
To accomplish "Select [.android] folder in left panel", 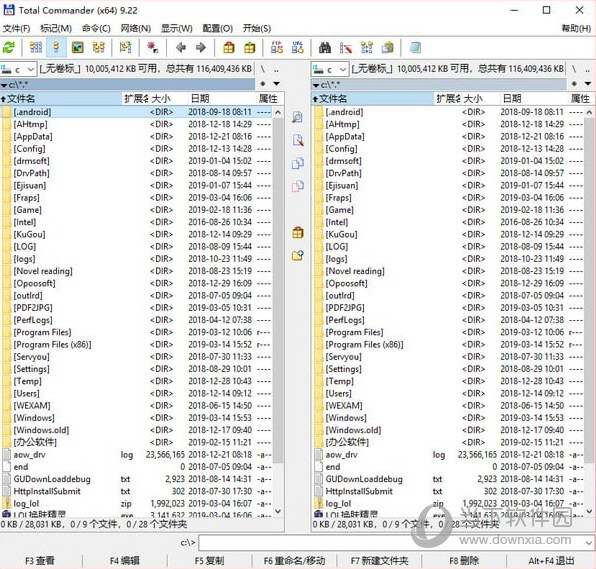I will 136,112.
